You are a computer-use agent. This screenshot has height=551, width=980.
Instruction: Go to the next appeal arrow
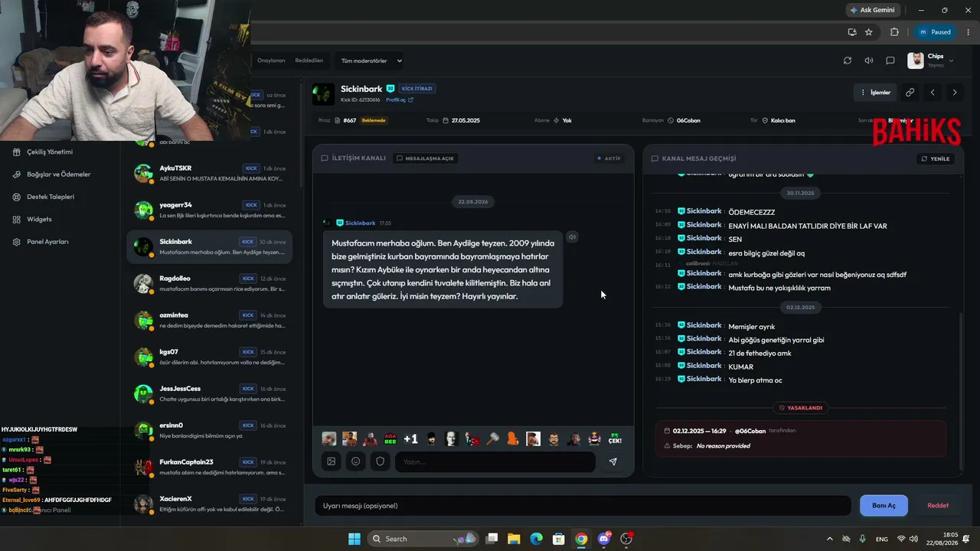point(954,93)
